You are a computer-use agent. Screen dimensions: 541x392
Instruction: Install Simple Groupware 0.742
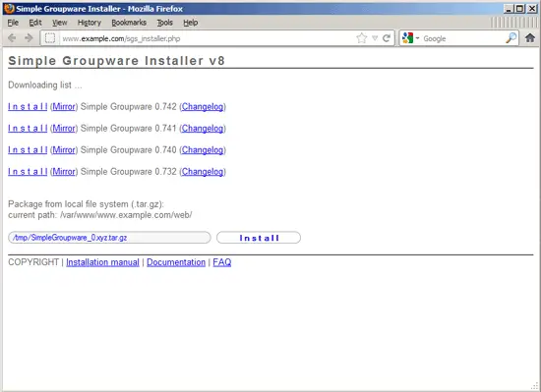pos(28,106)
